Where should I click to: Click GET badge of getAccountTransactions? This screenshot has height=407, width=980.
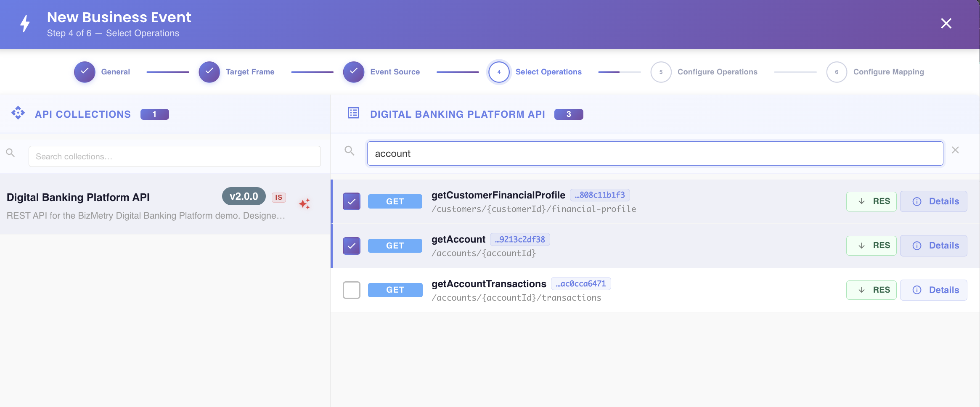[x=395, y=290]
